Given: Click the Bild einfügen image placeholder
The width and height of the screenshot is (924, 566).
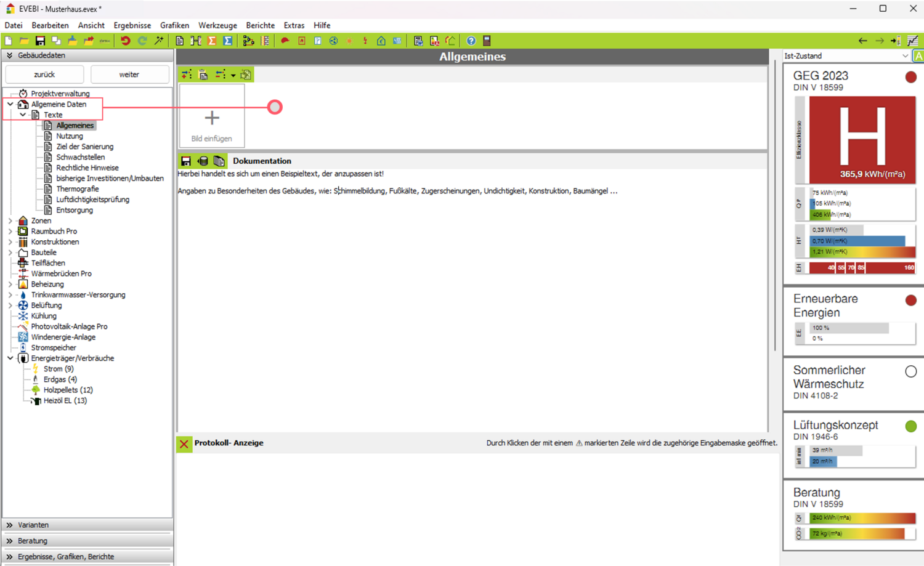Looking at the screenshot, I should (x=212, y=117).
